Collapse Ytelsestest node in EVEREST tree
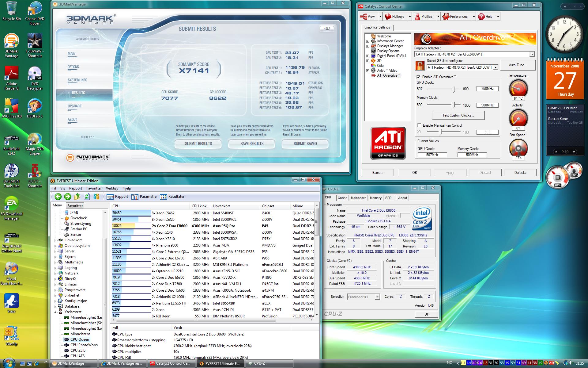 (x=55, y=312)
